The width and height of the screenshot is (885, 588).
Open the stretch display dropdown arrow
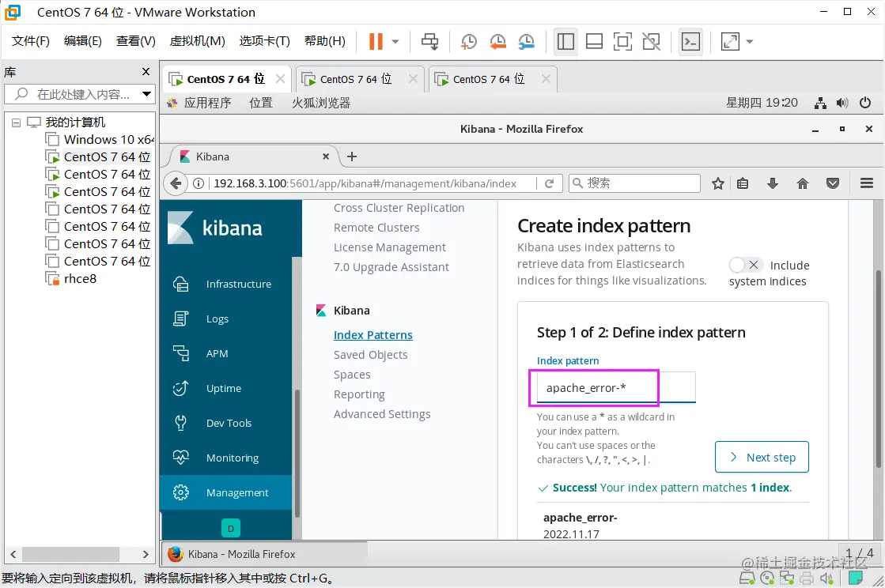point(750,41)
